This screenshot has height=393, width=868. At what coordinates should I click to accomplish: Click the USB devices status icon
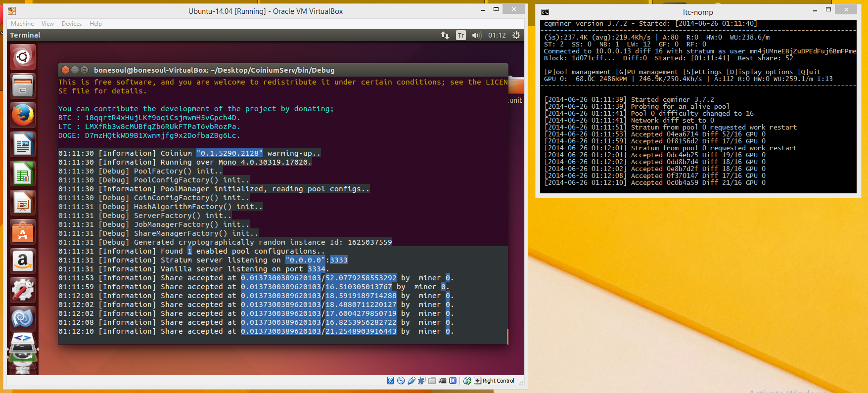[411, 381]
